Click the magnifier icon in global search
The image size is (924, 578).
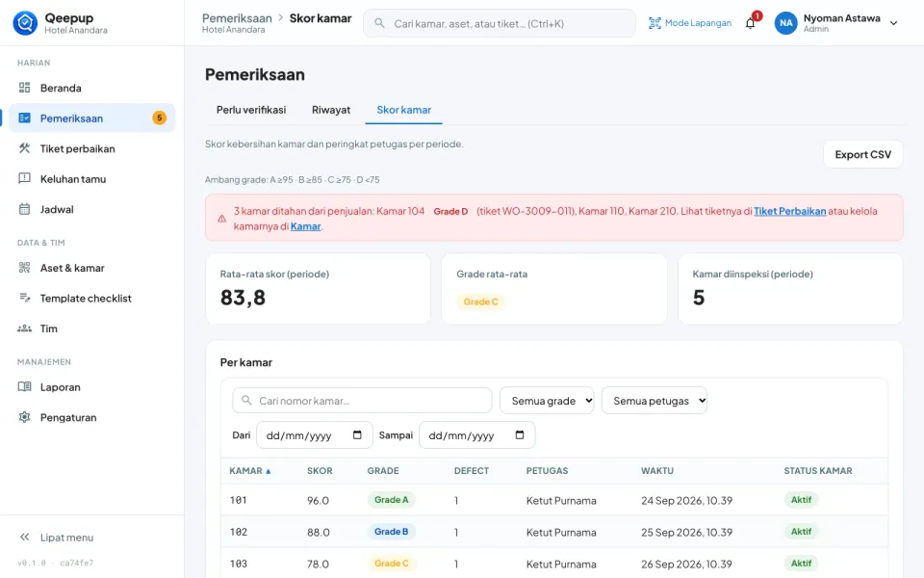379,23
